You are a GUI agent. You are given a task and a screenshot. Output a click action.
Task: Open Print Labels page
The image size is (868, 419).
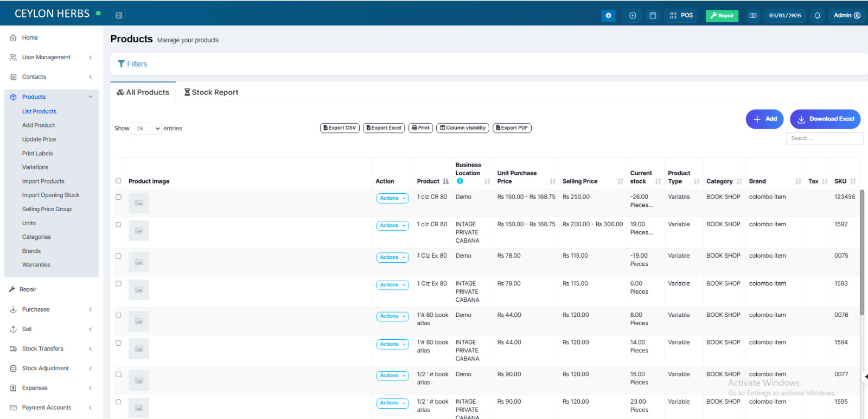[x=37, y=154]
